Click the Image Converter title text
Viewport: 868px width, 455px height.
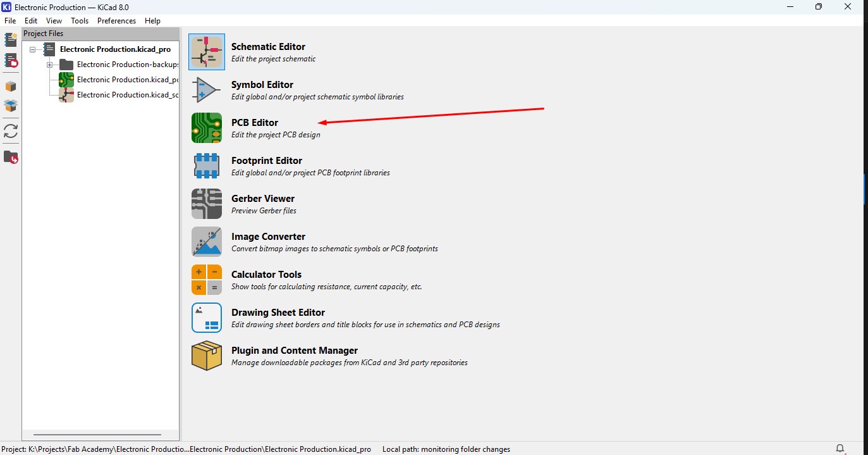(x=268, y=237)
